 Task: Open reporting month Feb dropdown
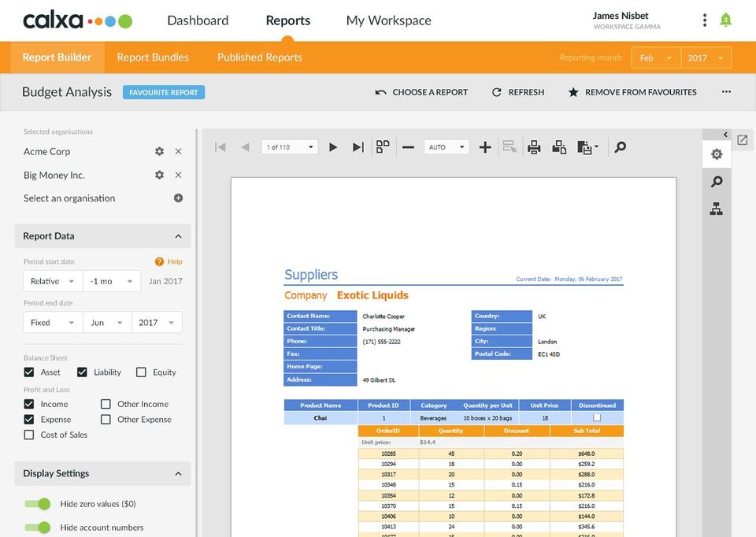tap(656, 57)
